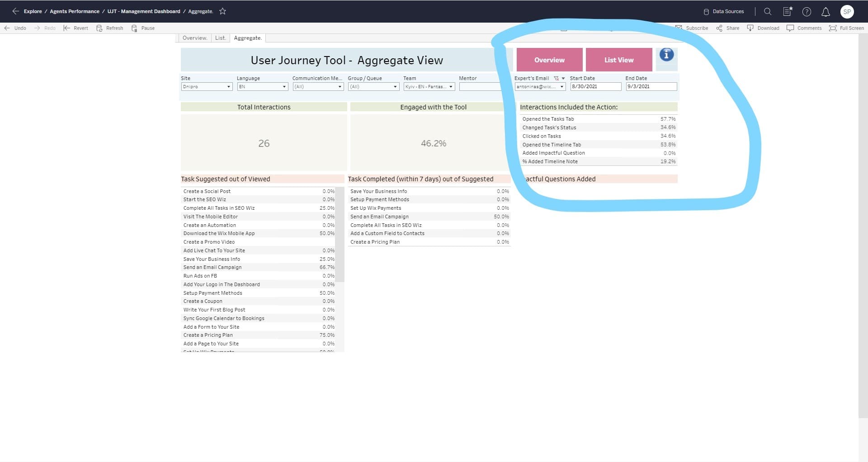Click Share in the toolbar
This screenshot has height=462, width=868.
click(727, 28)
